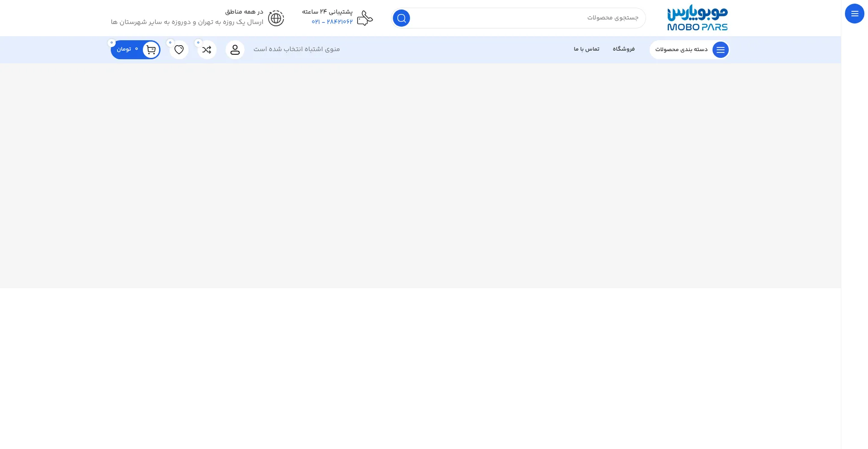Click the در همه مناطق heading

point(244,12)
